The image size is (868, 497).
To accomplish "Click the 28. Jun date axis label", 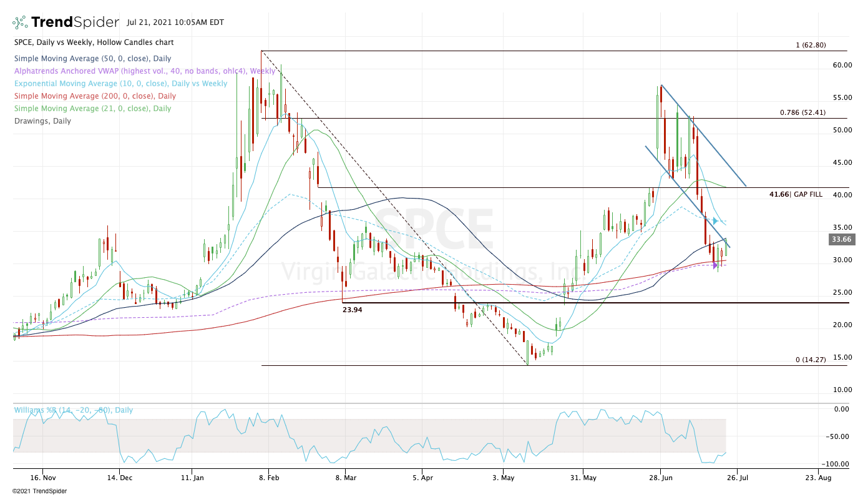I will pos(661,478).
